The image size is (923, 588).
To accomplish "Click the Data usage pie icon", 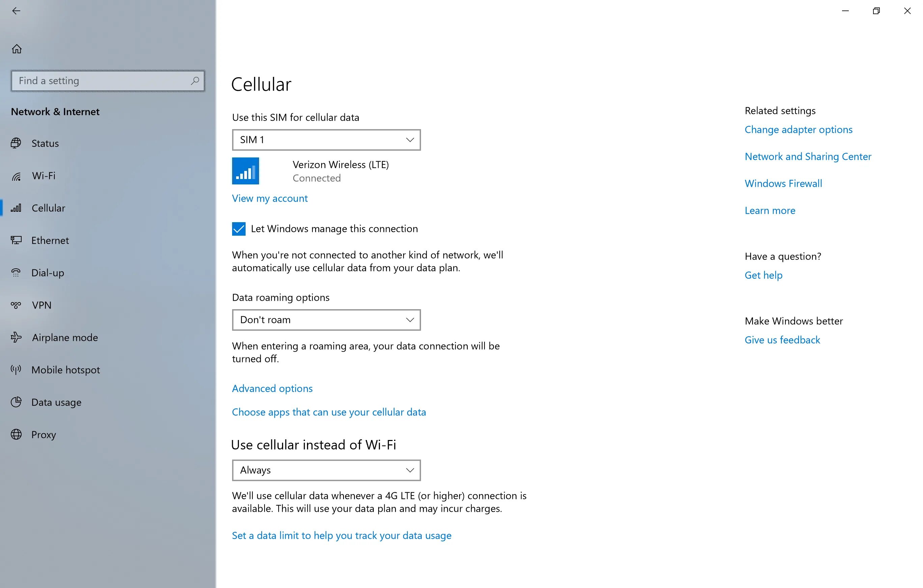I will 16,402.
